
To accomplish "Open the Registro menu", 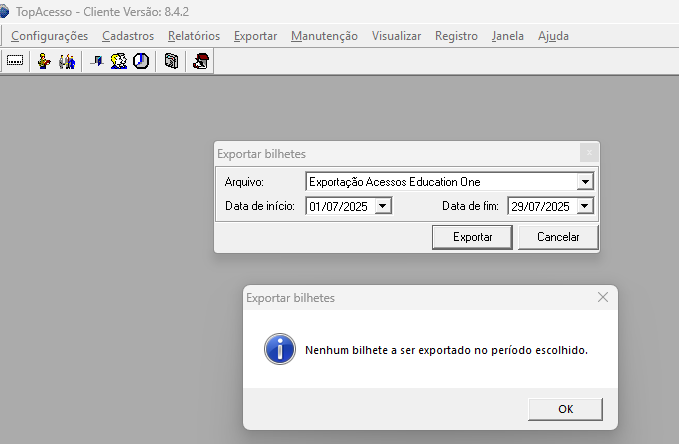I will click(456, 36).
